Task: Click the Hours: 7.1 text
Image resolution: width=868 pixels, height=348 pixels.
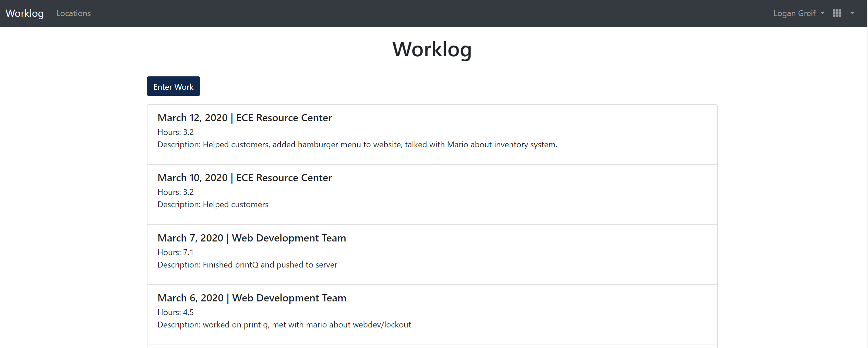Action: coord(176,252)
